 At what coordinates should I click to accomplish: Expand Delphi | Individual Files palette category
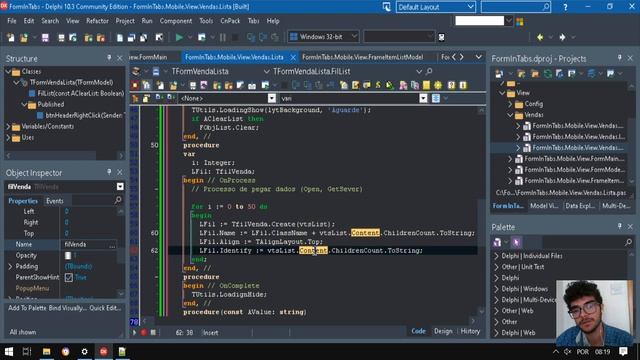coord(497,256)
